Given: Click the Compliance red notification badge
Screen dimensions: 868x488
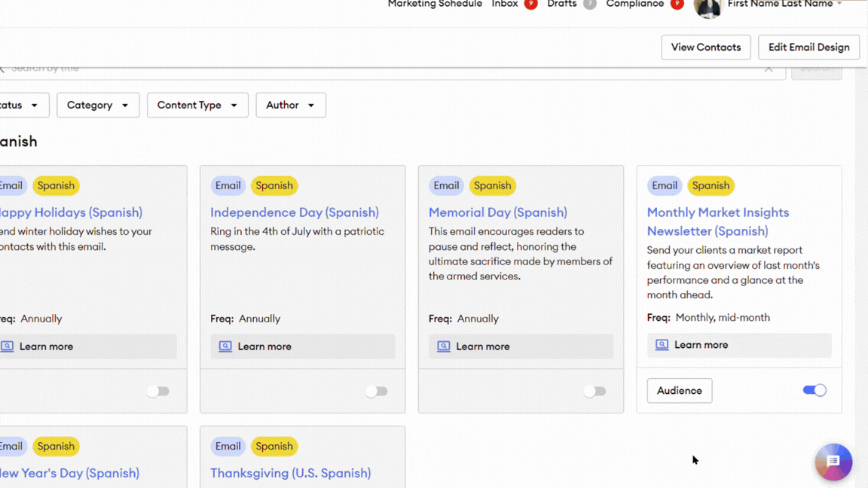Looking at the screenshot, I should click(x=677, y=5).
